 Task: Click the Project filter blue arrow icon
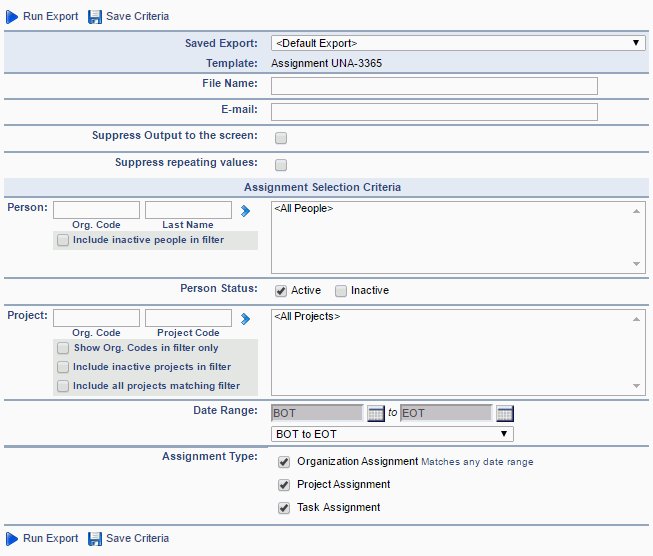pos(245,319)
